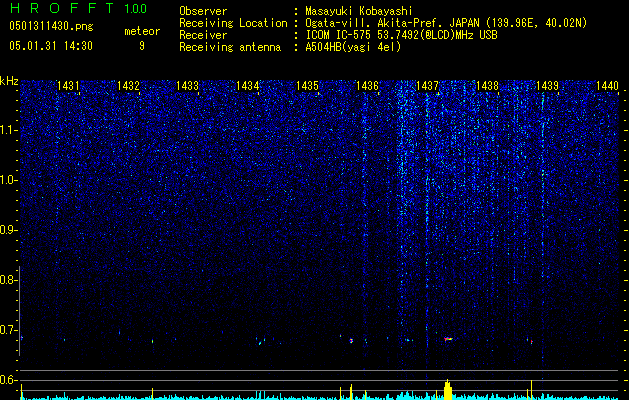
Task: Select the file name 0501311430.png
Action: (51, 27)
